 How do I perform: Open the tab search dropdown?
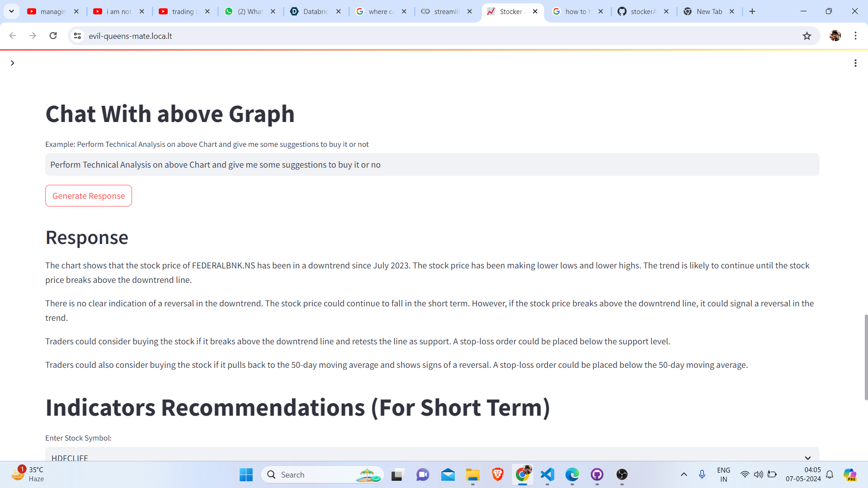(12, 12)
